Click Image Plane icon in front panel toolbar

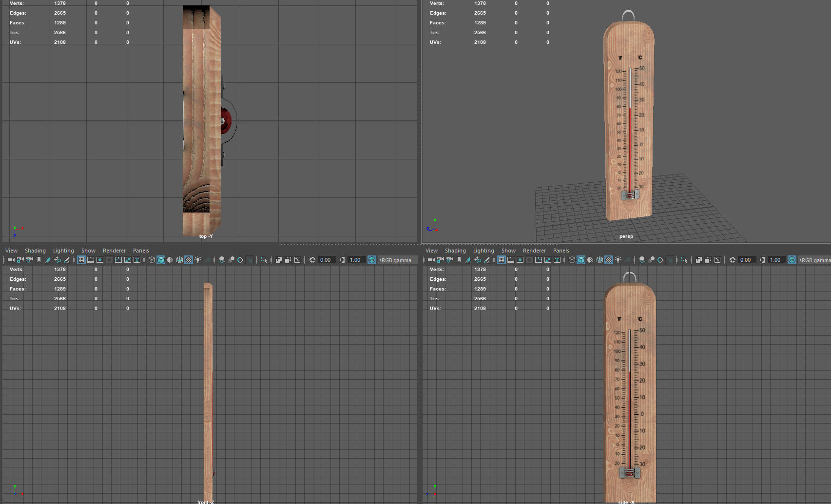[48, 260]
